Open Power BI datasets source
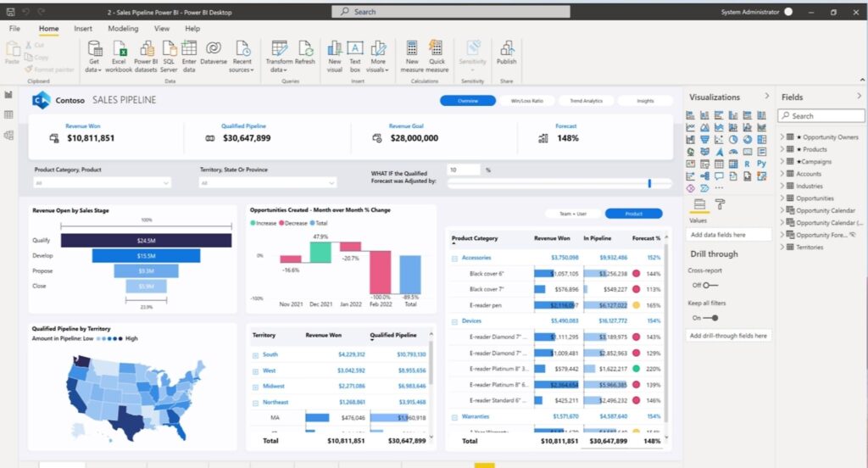Image resolution: width=868 pixels, height=468 pixels. tap(146, 56)
